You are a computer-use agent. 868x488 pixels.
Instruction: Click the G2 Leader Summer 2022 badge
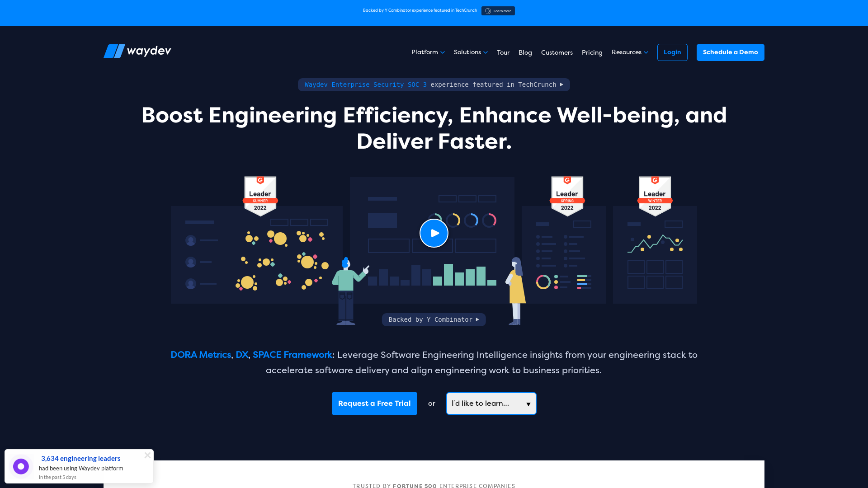(259, 194)
